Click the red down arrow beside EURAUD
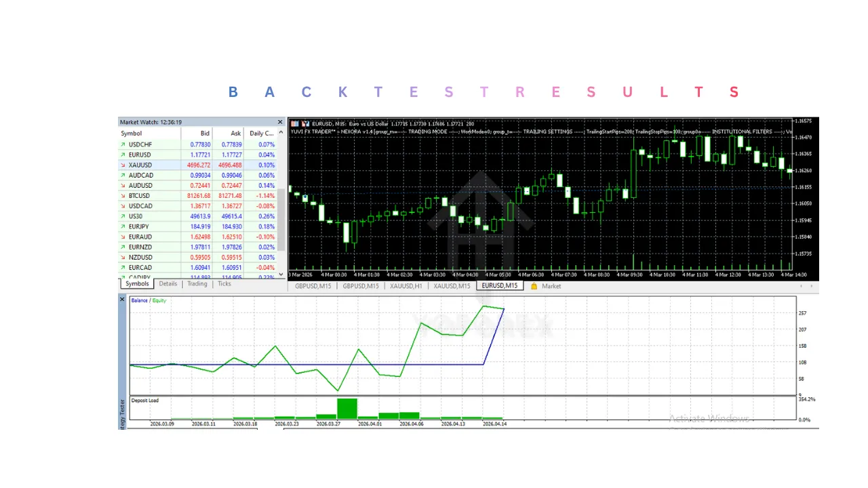 click(x=123, y=237)
